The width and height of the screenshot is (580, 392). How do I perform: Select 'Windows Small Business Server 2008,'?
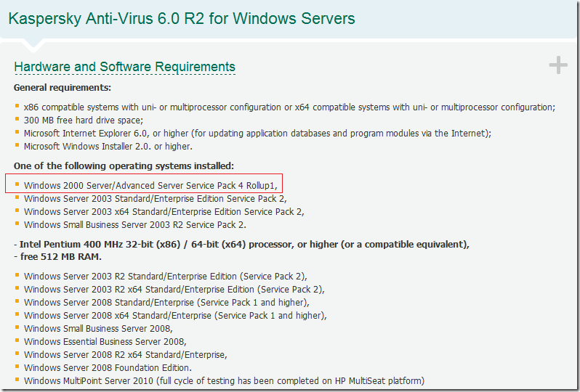[x=98, y=328]
